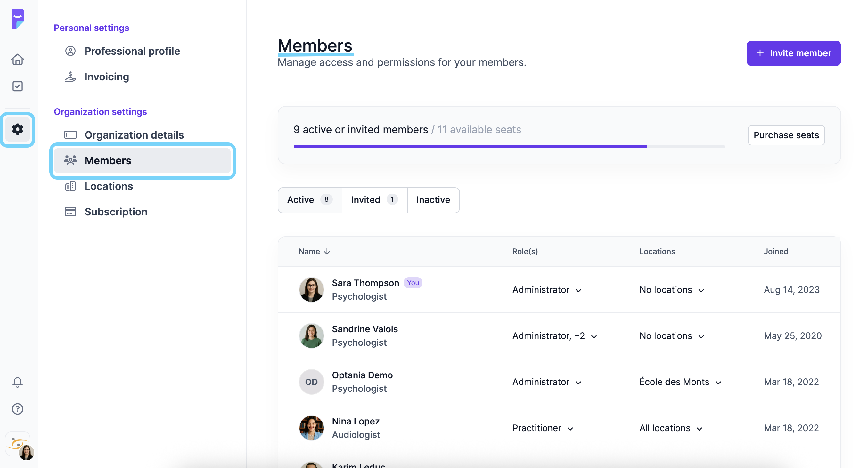This screenshot has width=868, height=468.
Task: Click the name Sara Thompson
Action: [365, 283]
